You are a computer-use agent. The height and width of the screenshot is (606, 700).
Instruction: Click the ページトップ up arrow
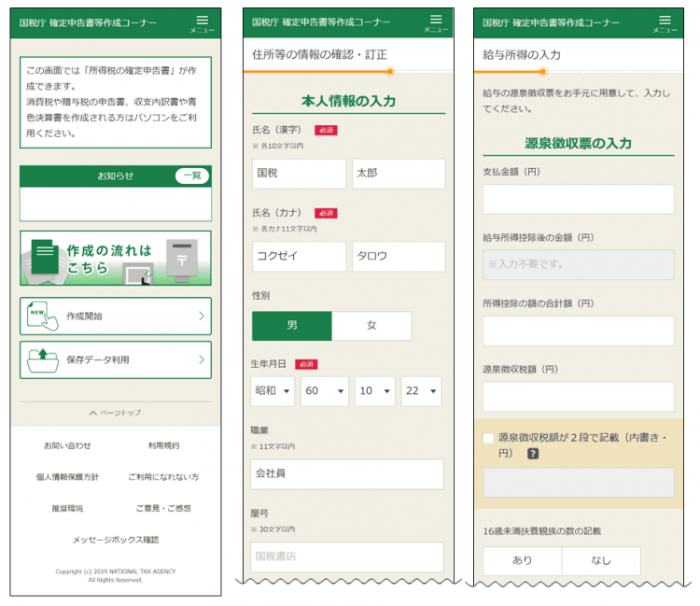(x=93, y=413)
